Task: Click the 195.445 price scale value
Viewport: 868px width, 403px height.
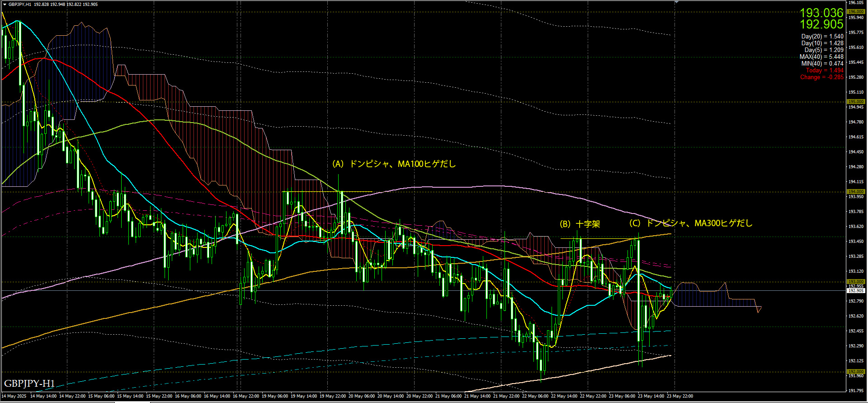Action: point(856,62)
